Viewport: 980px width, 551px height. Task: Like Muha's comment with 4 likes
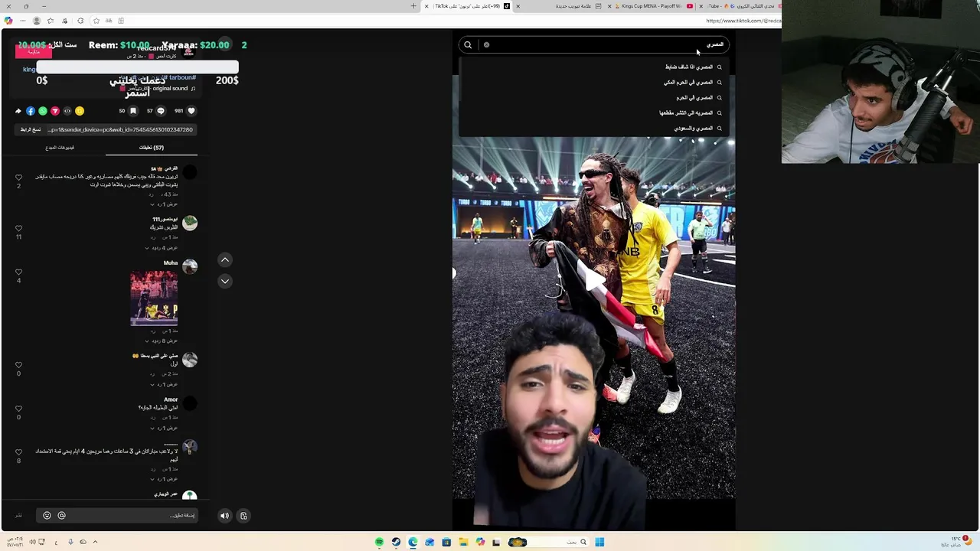coord(18,272)
